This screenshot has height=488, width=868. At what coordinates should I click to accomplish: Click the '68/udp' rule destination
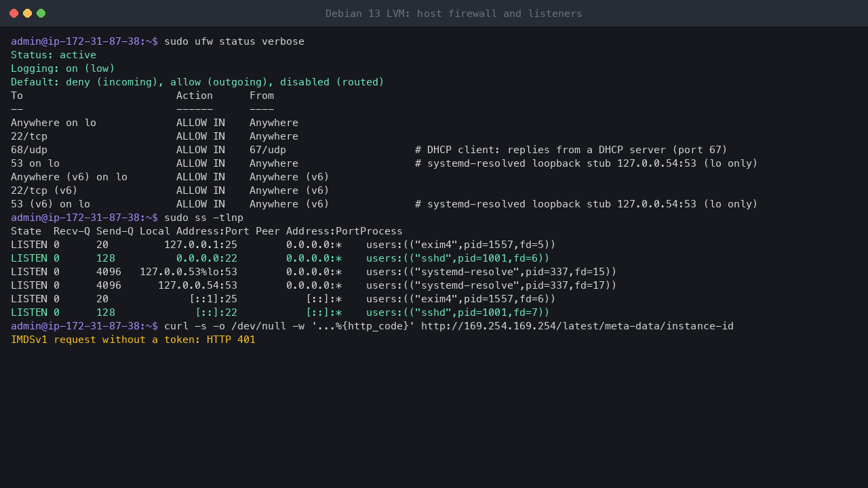coord(29,150)
